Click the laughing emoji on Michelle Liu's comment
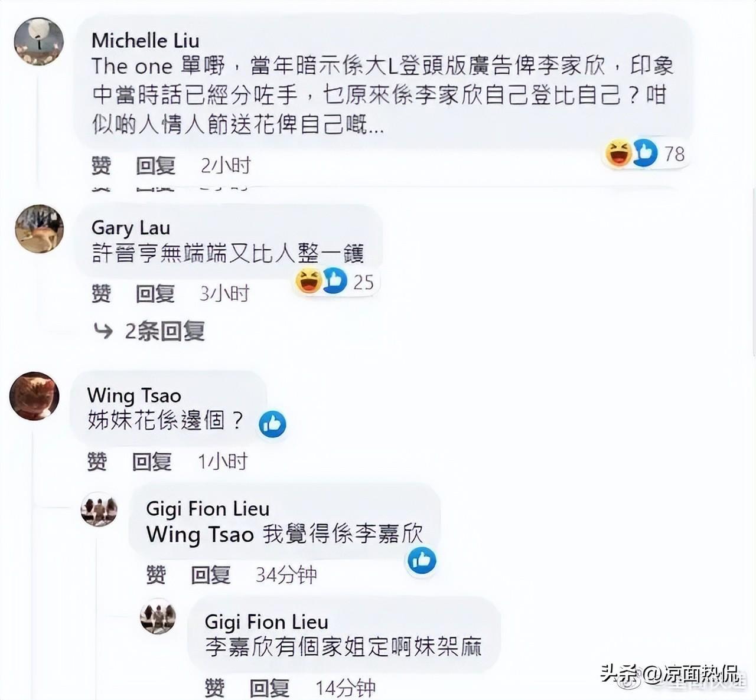This screenshot has width=756, height=700. (x=618, y=153)
